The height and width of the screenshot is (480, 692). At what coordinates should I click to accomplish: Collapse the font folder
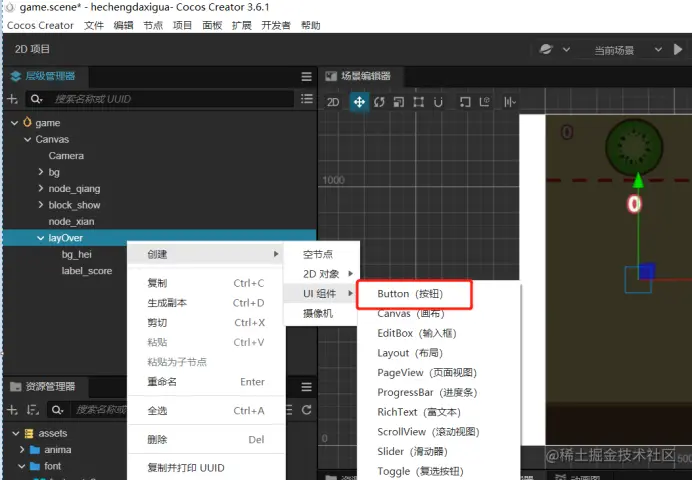[x=22, y=466]
